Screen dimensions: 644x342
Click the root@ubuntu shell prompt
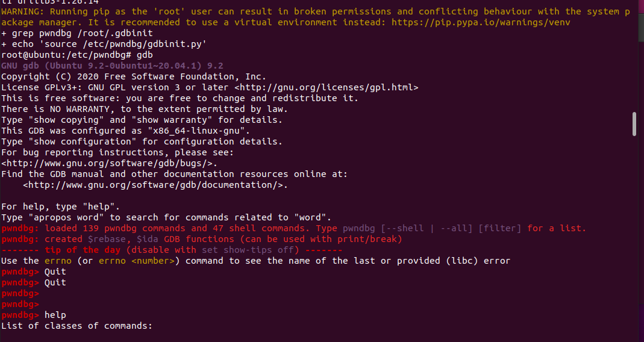coord(66,55)
